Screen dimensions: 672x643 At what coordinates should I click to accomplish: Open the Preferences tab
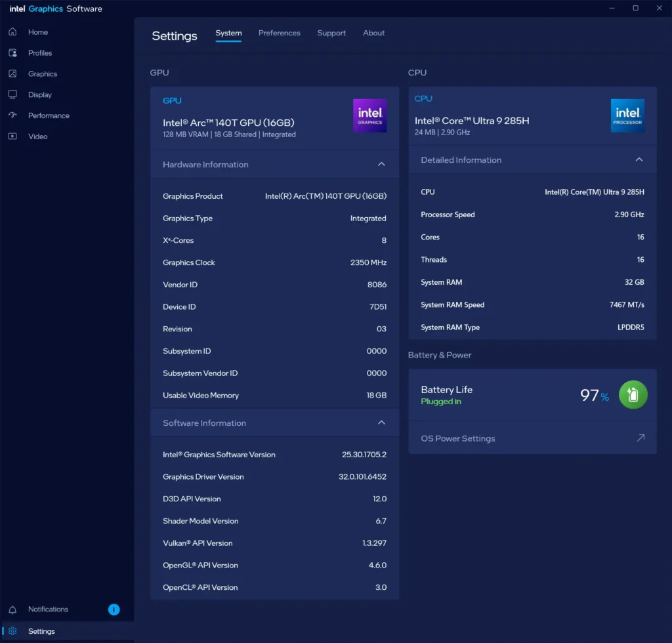pyautogui.click(x=279, y=33)
